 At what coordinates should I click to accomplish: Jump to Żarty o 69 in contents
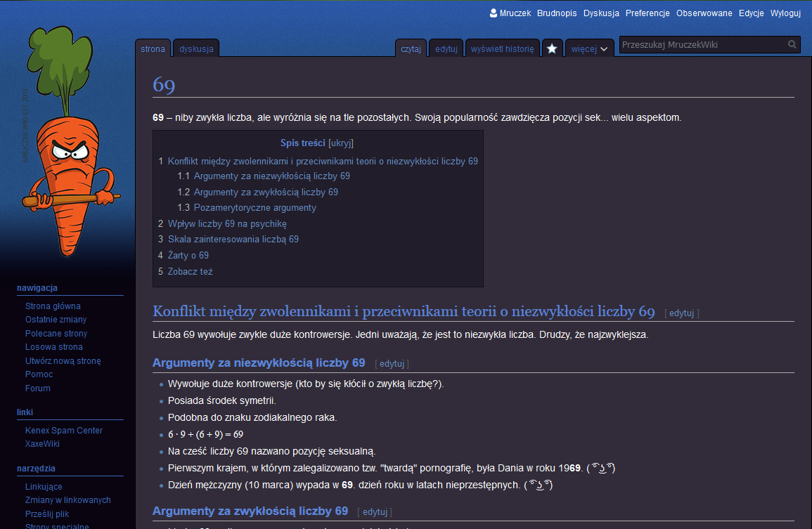click(x=188, y=256)
